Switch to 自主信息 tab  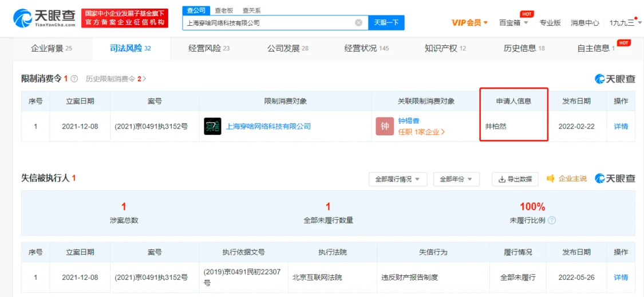click(595, 49)
